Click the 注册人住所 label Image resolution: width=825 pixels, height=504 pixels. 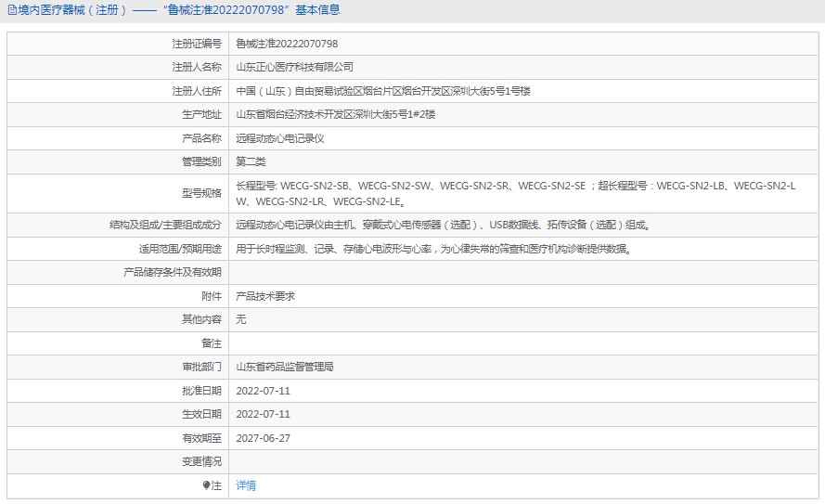click(x=197, y=91)
